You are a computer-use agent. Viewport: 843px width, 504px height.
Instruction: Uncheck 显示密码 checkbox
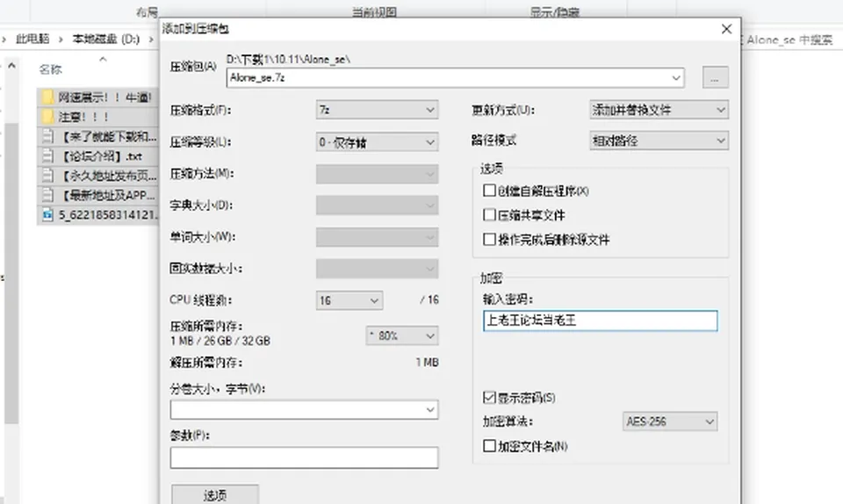(x=489, y=398)
